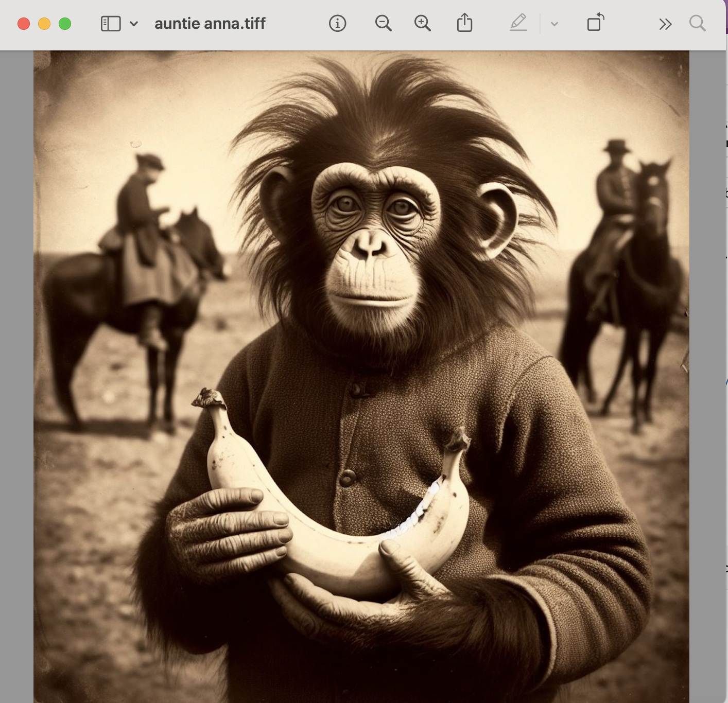This screenshot has width=728, height=703.
Task: Open the search field
Action: [x=698, y=23]
